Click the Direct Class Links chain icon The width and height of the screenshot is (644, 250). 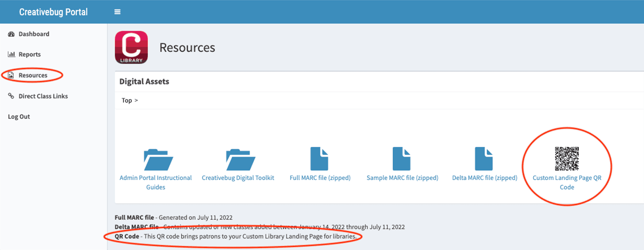coord(11,96)
